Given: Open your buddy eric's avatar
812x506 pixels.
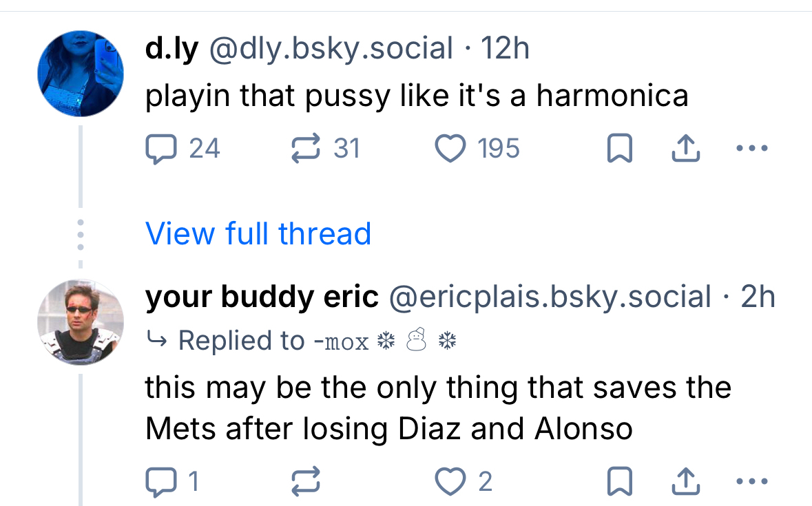Looking at the screenshot, I should coord(80,321).
